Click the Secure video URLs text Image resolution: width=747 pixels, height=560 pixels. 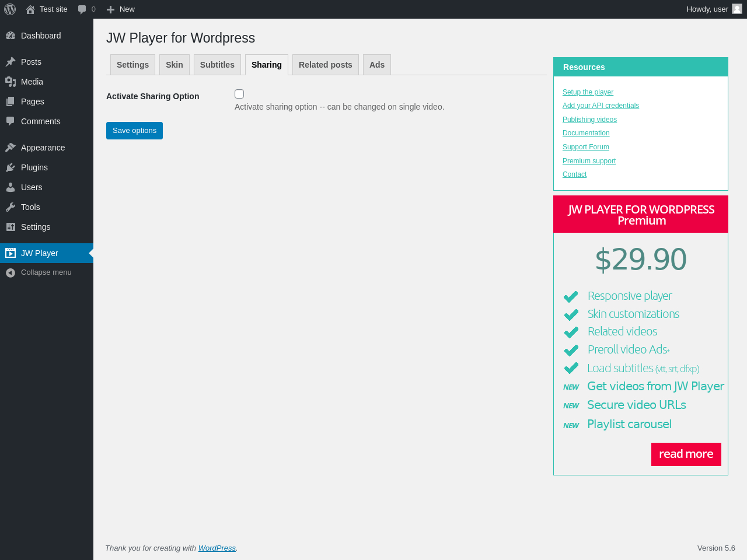pos(637,405)
